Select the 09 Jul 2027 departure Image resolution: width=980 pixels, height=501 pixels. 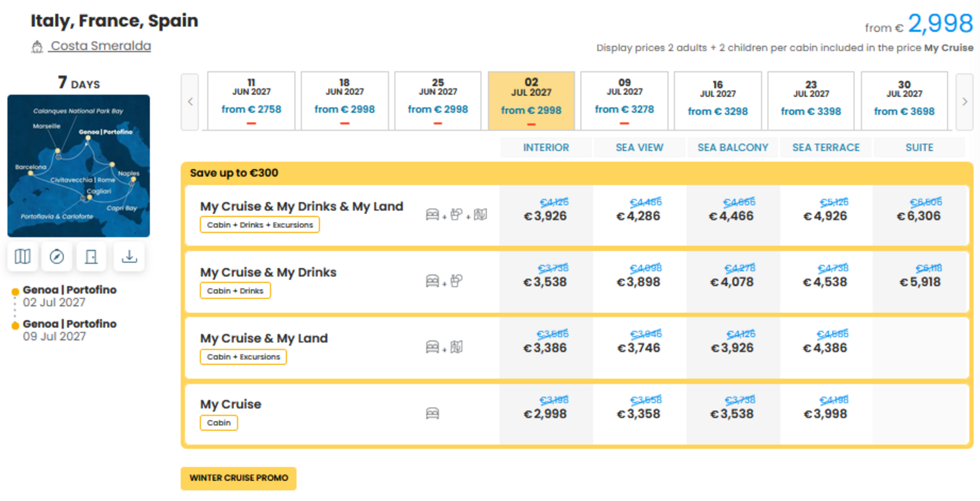[x=625, y=101]
